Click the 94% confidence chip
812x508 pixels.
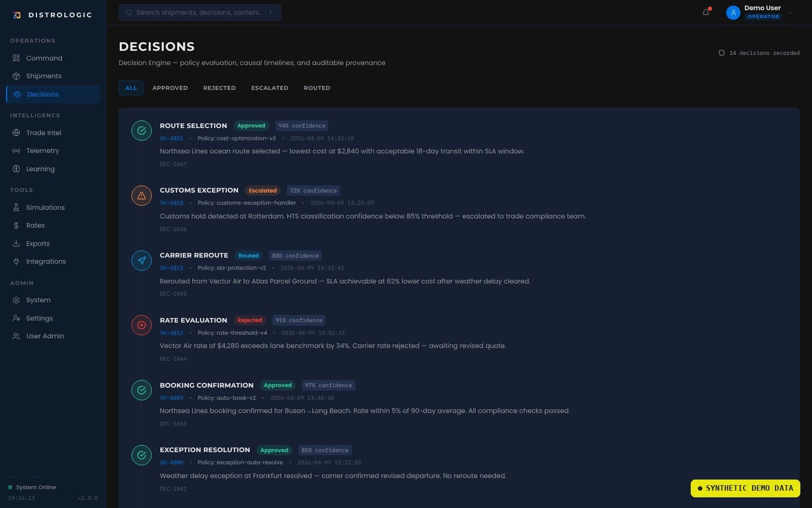click(302, 125)
